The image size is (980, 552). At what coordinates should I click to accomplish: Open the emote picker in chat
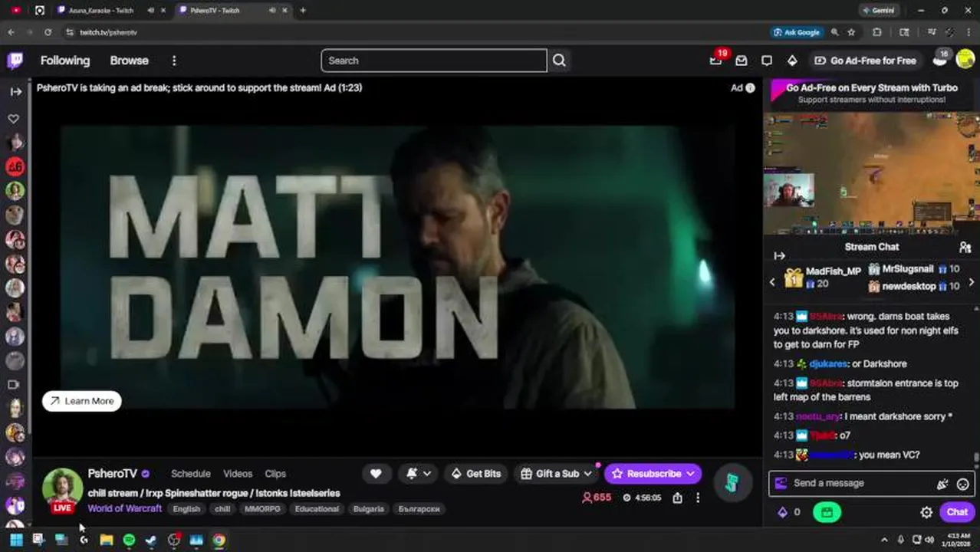tap(963, 484)
